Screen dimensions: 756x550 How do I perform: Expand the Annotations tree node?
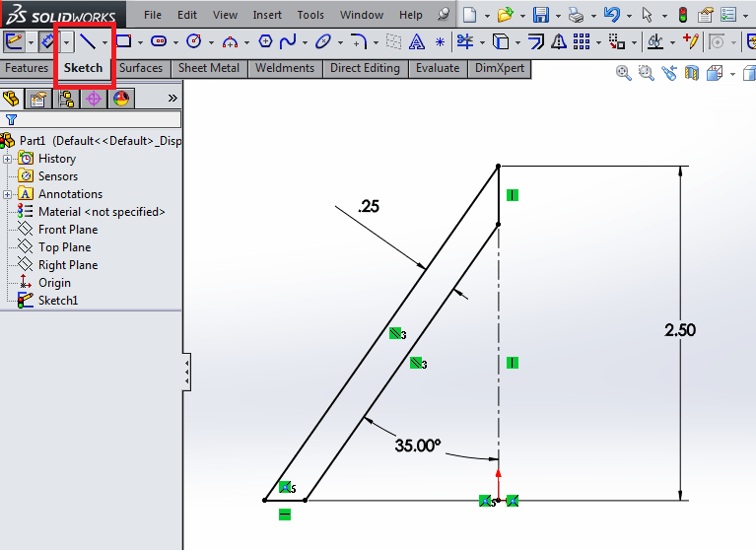tap(8, 194)
